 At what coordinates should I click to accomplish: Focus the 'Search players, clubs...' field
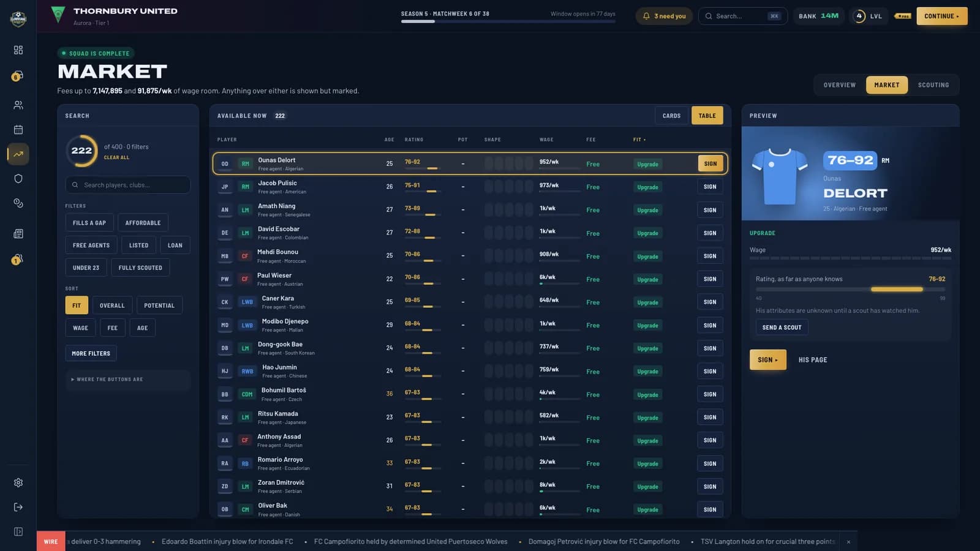click(128, 185)
